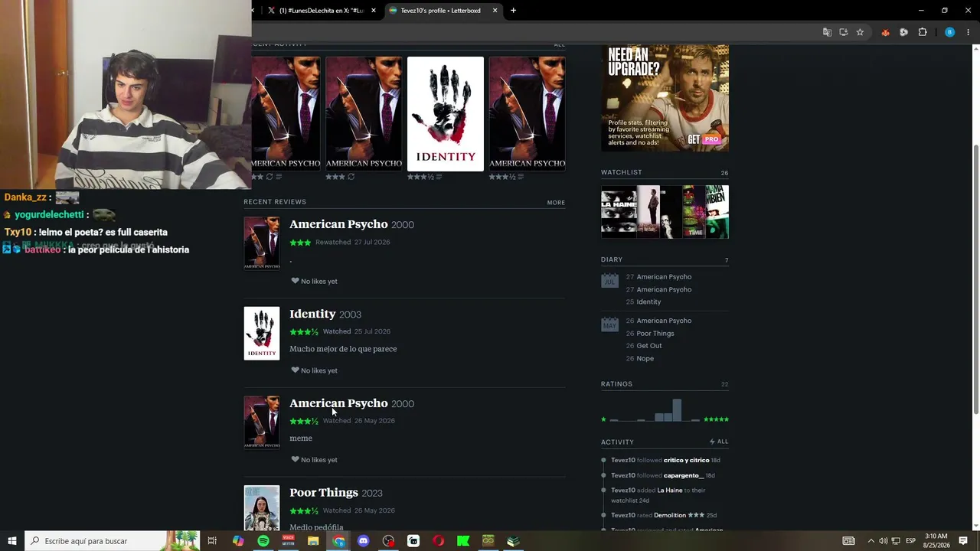Open File Explorer from the taskbar
Screen dimensions: 980x551
click(313, 541)
